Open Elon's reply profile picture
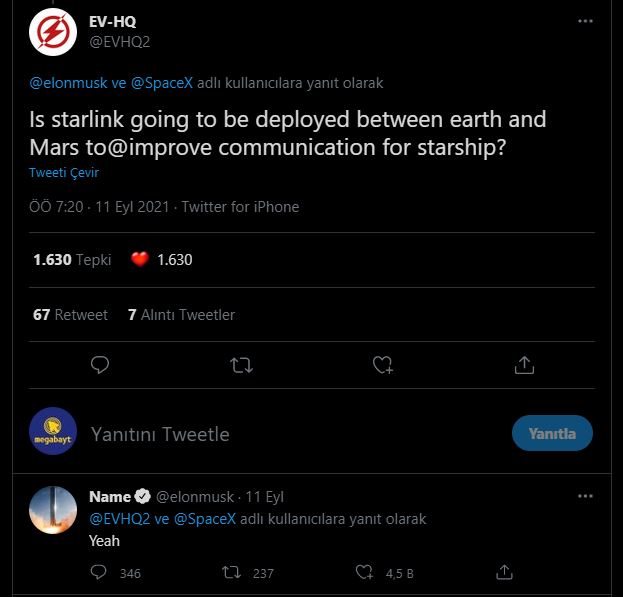This screenshot has width=623, height=597. pos(53,510)
